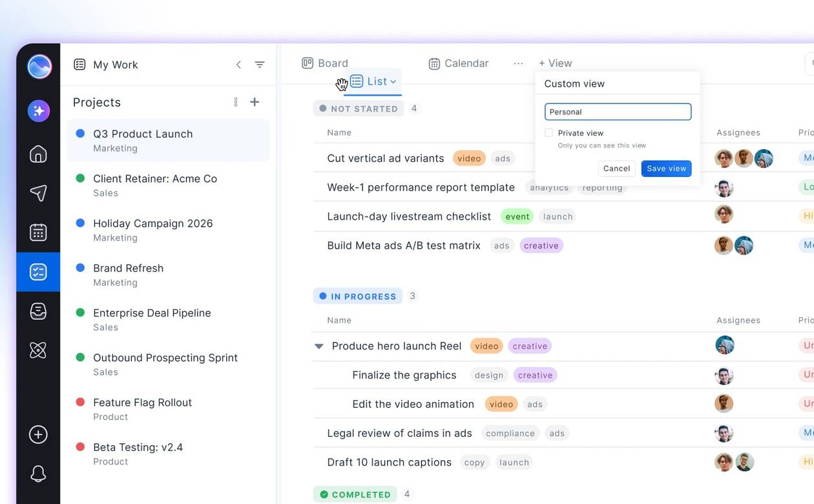This screenshot has height=504, width=814.
Task: Open the more views ellipsis menu
Action: click(x=518, y=63)
